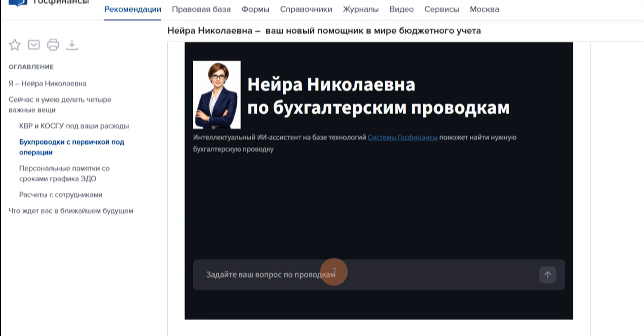Jump to section Я – Нейра Николаевна
The height and width of the screenshot is (336, 644).
tap(48, 83)
